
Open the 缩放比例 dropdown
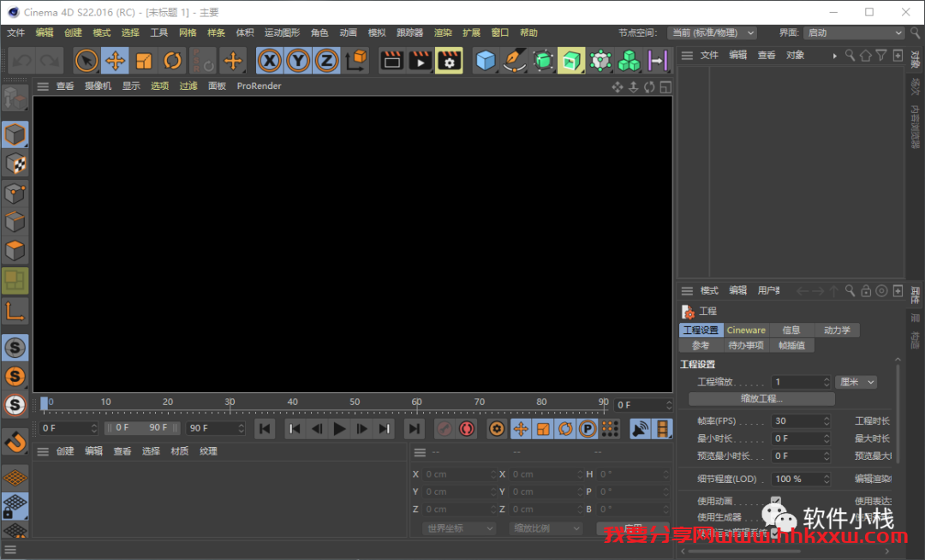click(546, 528)
